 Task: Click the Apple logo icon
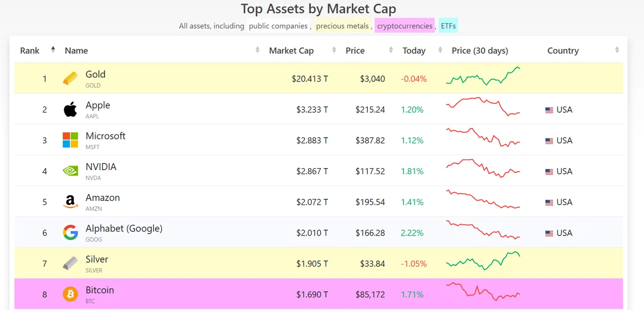pos(70,109)
